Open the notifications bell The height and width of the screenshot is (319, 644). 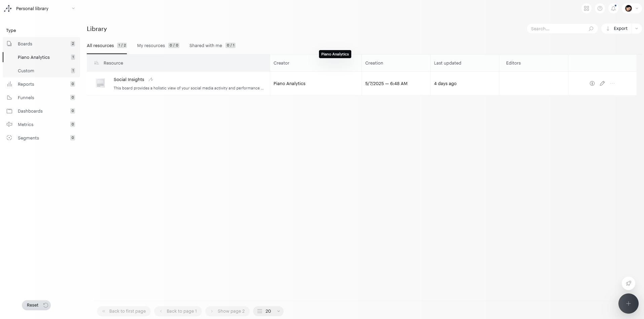click(x=613, y=8)
